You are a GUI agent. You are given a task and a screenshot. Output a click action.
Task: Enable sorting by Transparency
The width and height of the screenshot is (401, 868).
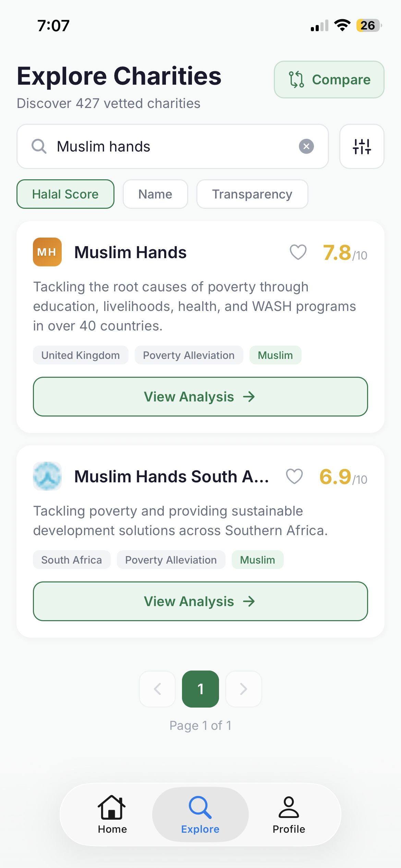tap(252, 194)
